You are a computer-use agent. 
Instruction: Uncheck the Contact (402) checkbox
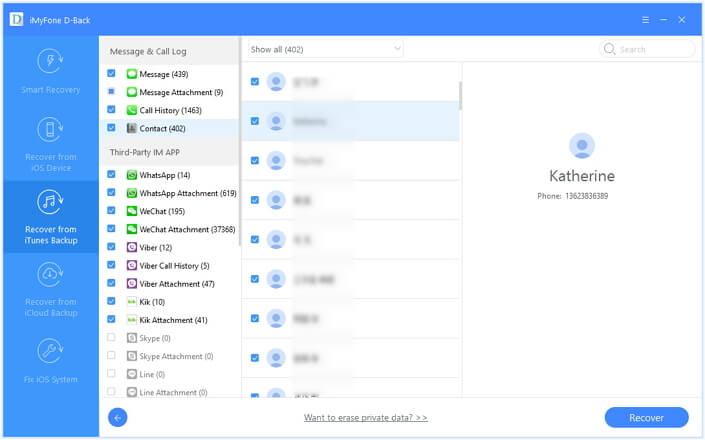[111, 128]
